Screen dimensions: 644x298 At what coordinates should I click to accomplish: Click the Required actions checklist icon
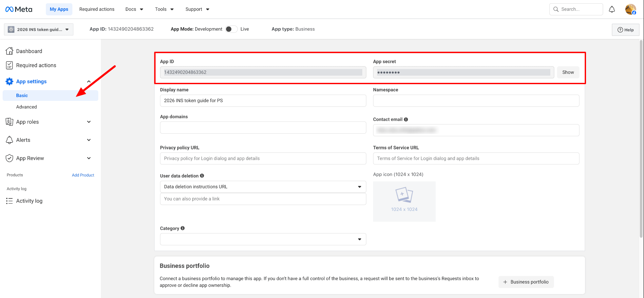(x=9, y=65)
